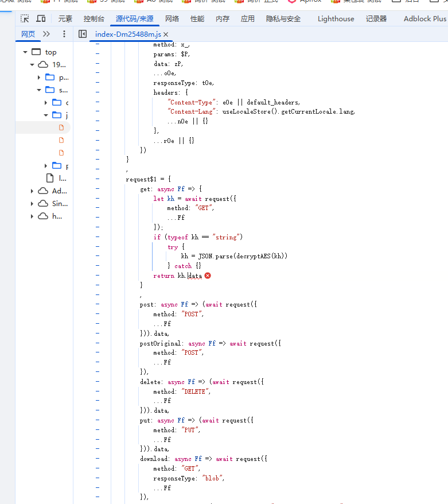
Task: Collapse the top tree node
Action: [x=25, y=52]
